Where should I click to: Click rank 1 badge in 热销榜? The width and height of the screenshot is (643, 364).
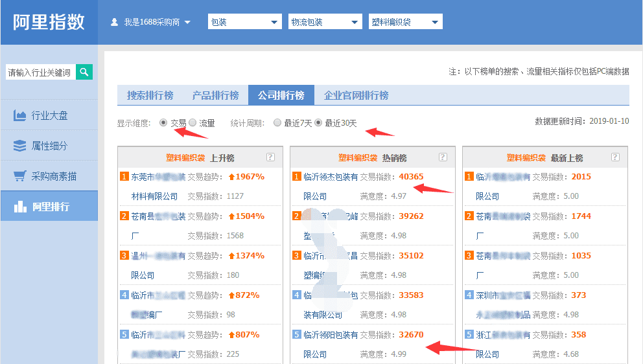pos(297,176)
